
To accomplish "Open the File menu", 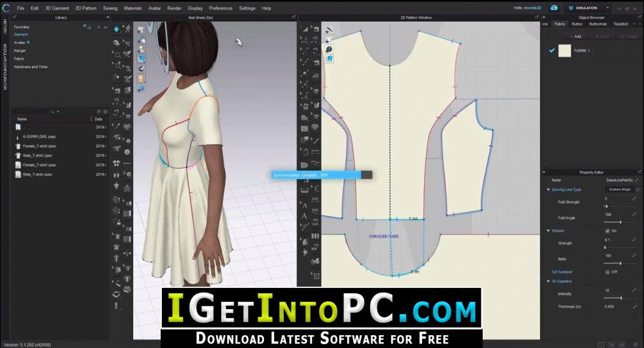I will tap(20, 8).
